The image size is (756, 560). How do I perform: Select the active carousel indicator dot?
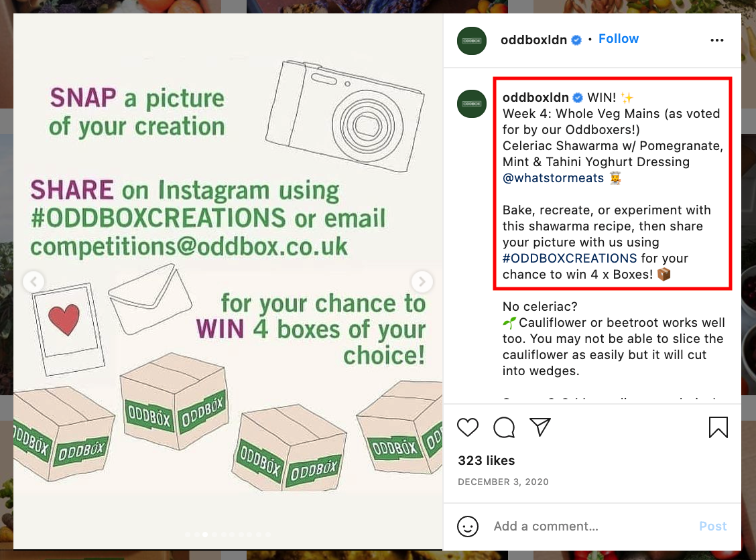(x=205, y=535)
